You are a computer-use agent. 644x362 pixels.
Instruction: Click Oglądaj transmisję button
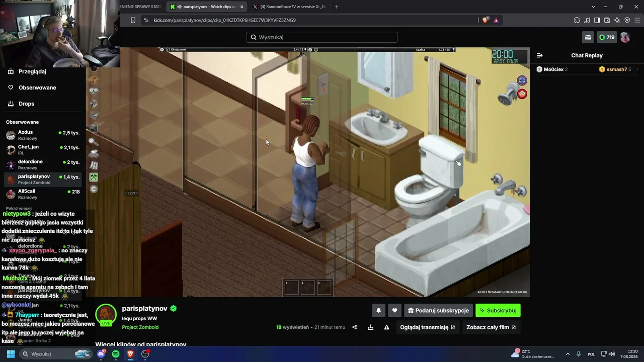pyautogui.click(x=428, y=327)
